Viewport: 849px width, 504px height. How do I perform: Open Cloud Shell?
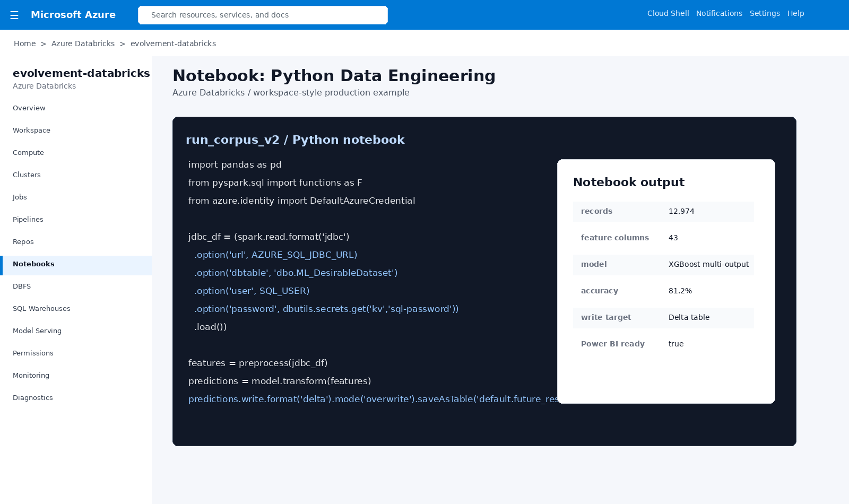point(668,13)
